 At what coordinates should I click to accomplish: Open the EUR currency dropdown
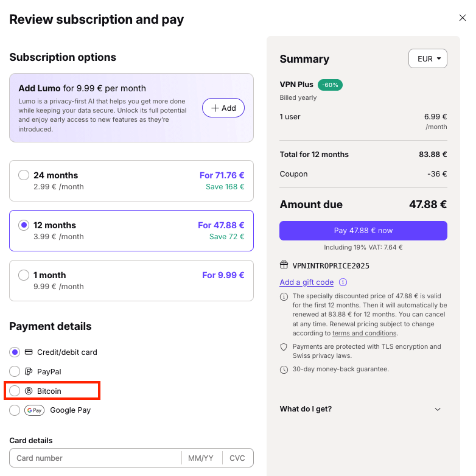click(x=428, y=58)
